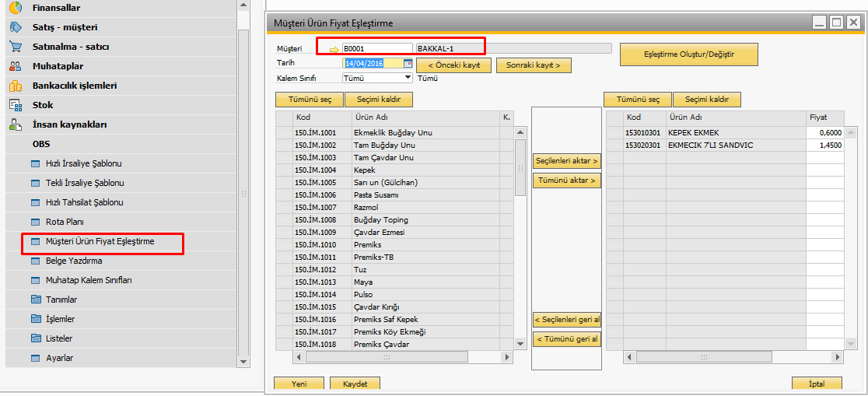The width and height of the screenshot is (868, 396).
Task: Click the Seçilenleri aktar > button
Action: (567, 161)
